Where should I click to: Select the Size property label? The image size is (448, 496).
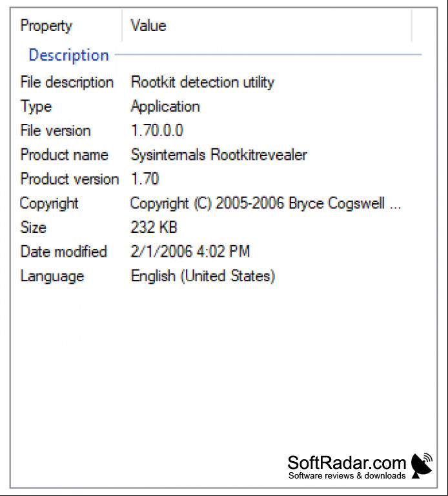coord(33,228)
